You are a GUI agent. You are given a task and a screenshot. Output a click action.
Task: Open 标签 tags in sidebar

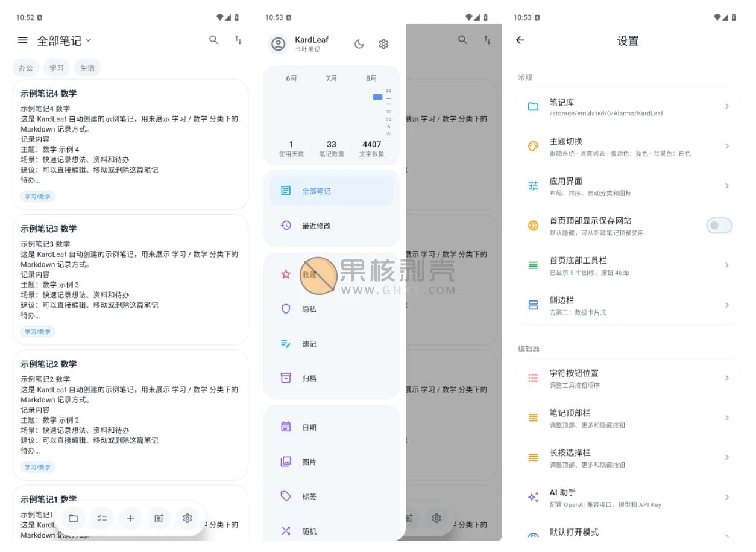tap(332, 496)
